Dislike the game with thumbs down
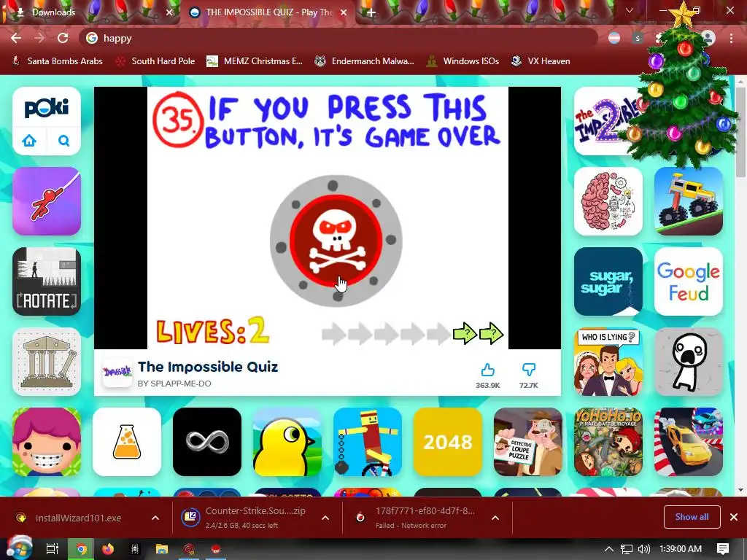Image resolution: width=747 pixels, height=560 pixels. coord(529,370)
